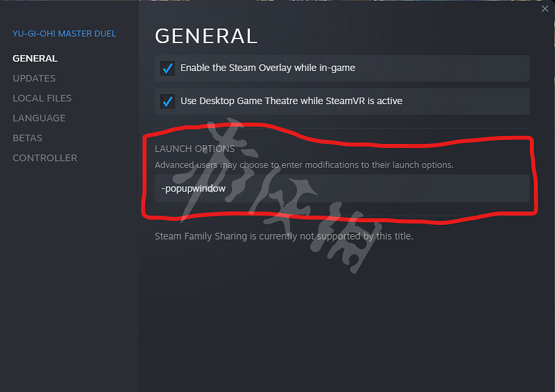Go to the BETAS tab
Screen dimensions: 555x392
pos(28,138)
